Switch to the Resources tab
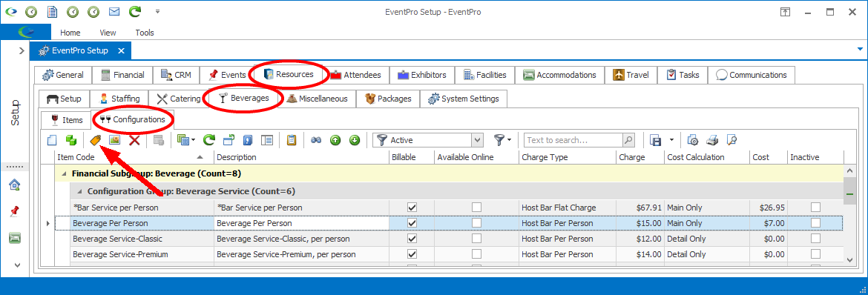 pos(289,75)
